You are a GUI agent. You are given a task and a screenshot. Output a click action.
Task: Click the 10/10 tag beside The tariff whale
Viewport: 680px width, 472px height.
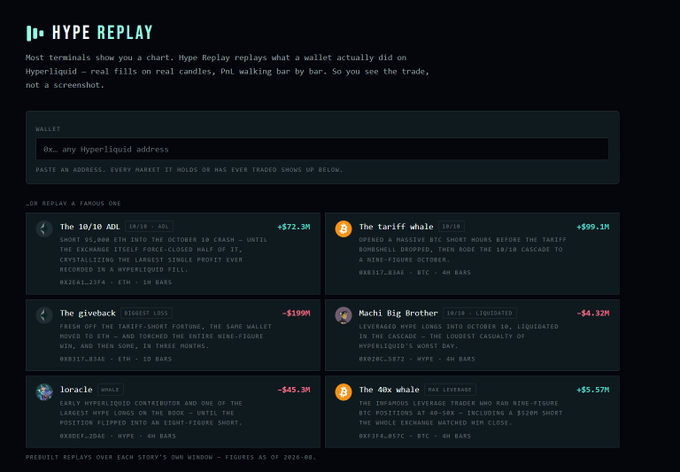point(451,226)
